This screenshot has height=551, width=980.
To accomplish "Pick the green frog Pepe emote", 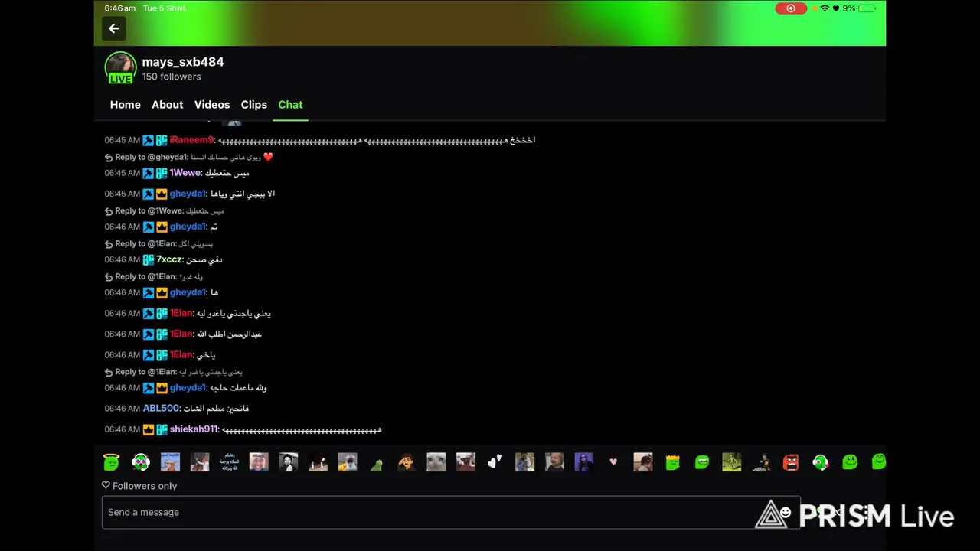I will 377,461.
